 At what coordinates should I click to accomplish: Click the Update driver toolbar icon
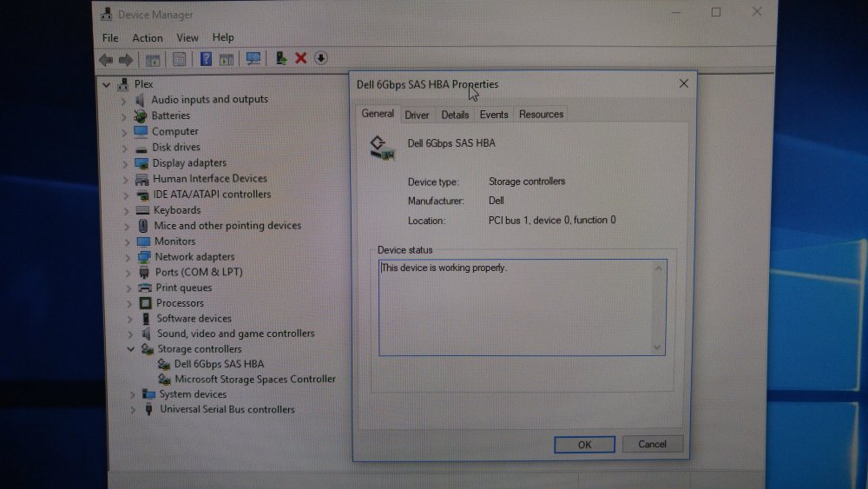tap(281, 58)
